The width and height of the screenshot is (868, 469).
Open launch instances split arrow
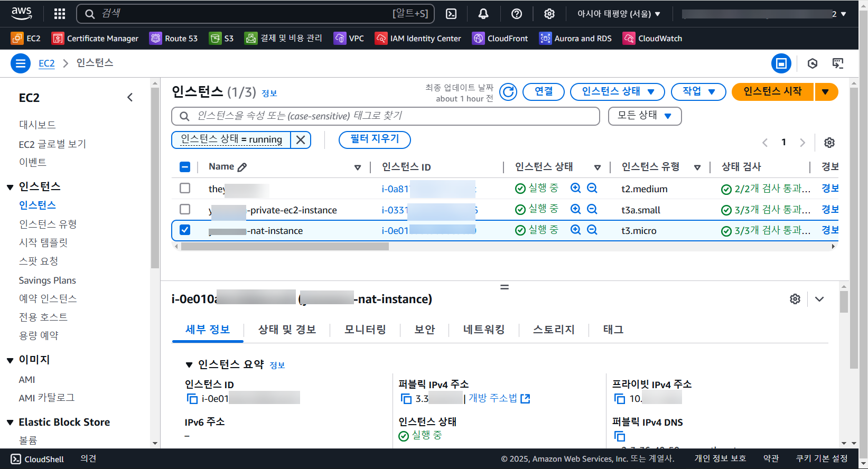tap(826, 92)
